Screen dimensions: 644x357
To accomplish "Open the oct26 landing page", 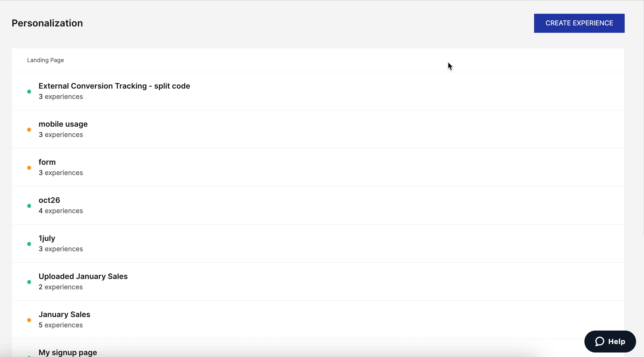I will (x=318, y=205).
